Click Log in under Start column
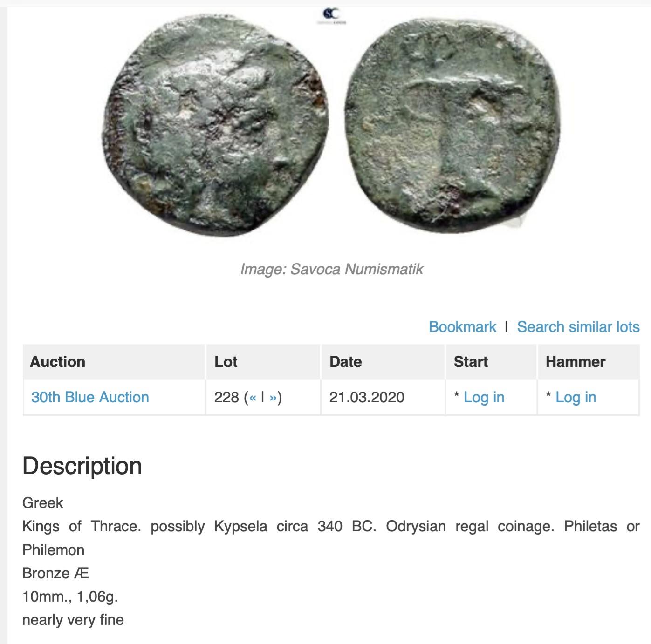This screenshot has width=651, height=644. (x=484, y=397)
